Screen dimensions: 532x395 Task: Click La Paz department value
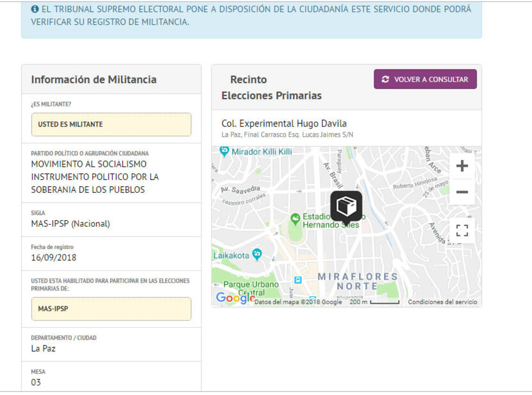pyautogui.click(x=43, y=348)
